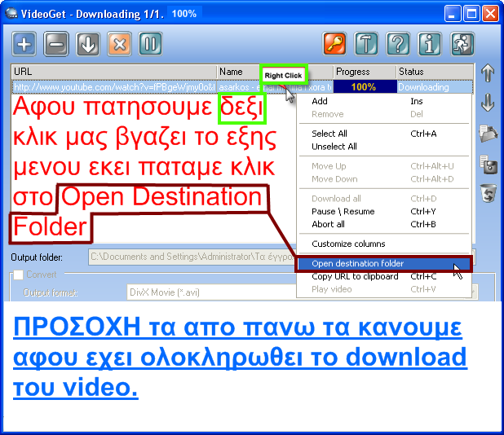Image resolution: width=504 pixels, height=435 pixels.
Task: Close the VideoGet window
Action: [490, 14]
